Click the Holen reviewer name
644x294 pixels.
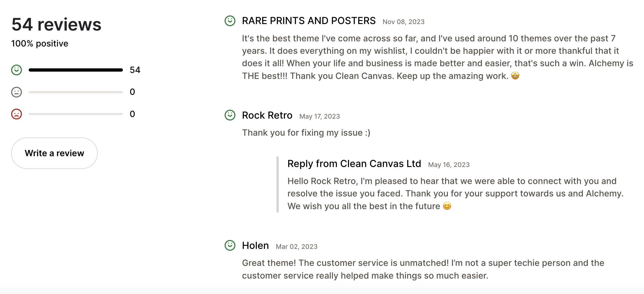[255, 246]
